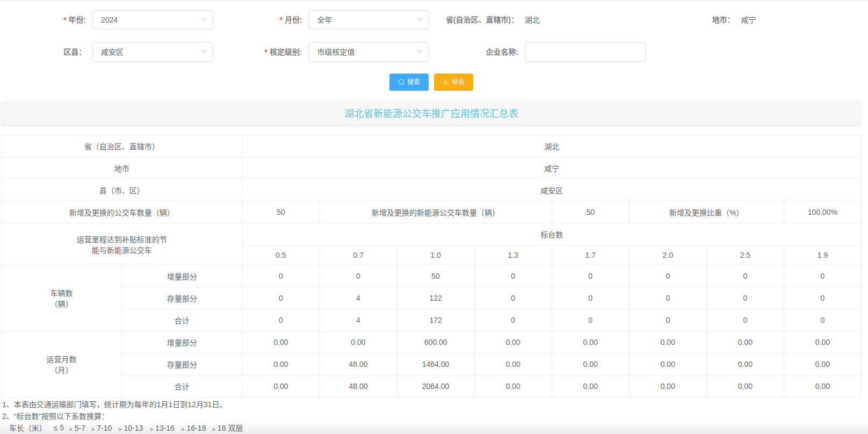Click the 地市 row header in the table
This screenshot has height=434, width=868.
[x=122, y=169]
